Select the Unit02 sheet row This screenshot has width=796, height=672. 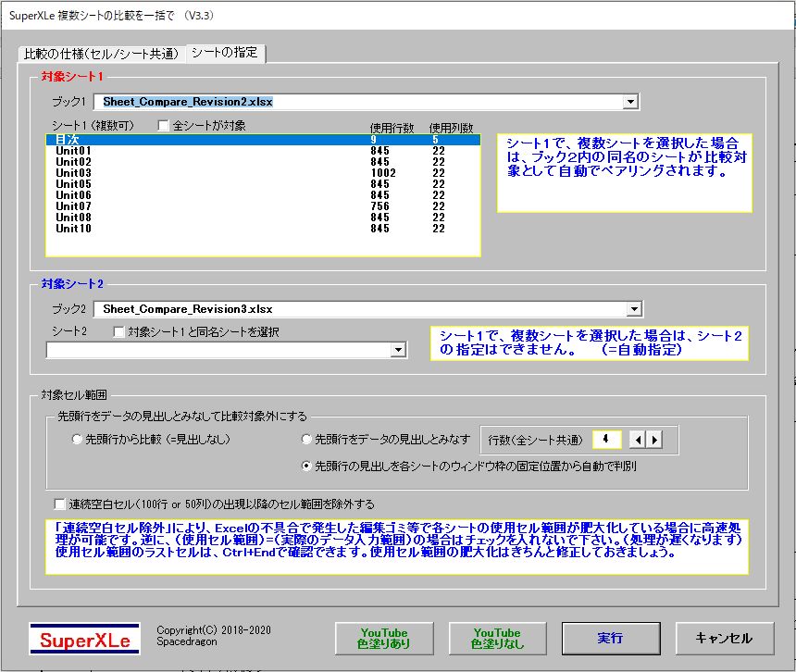pos(263,162)
